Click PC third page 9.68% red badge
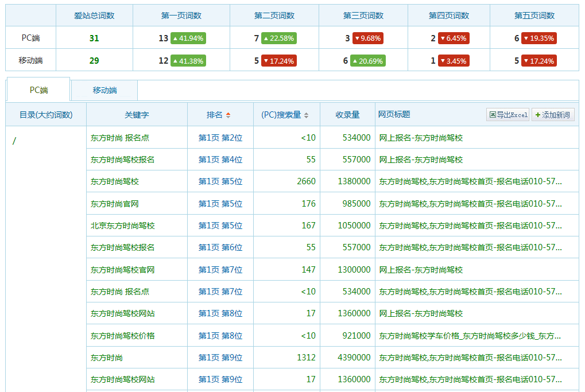 (x=368, y=38)
